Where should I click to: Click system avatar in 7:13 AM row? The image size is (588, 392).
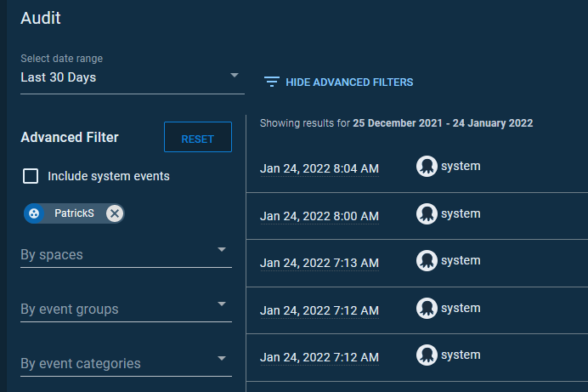click(427, 261)
